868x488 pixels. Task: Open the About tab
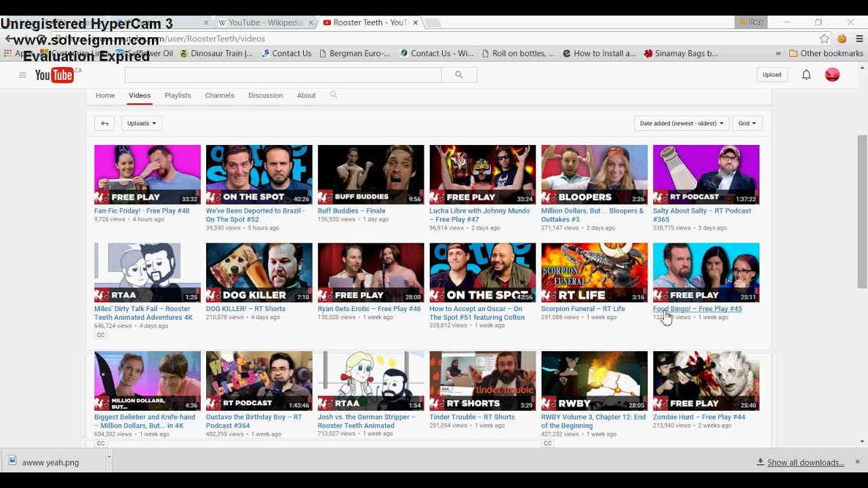click(307, 96)
